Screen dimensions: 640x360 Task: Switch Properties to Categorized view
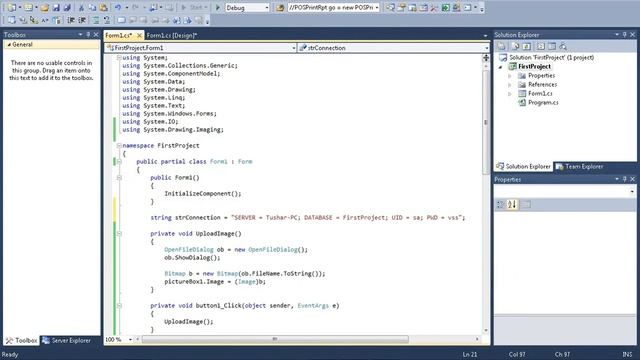500,204
